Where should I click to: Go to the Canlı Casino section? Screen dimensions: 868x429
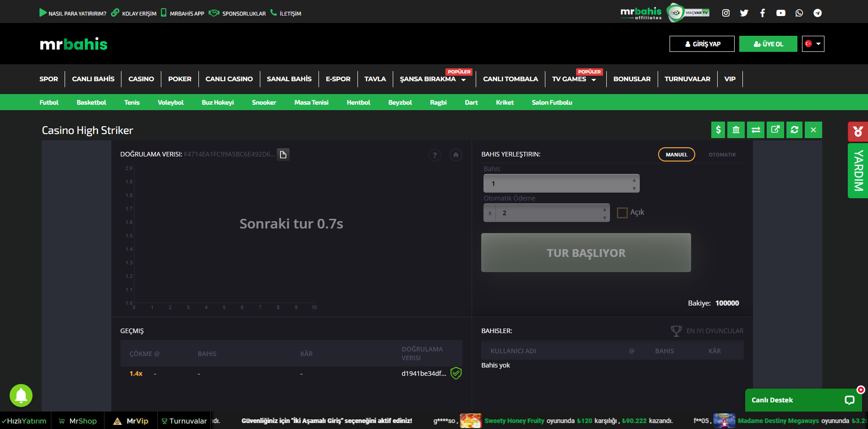point(229,79)
